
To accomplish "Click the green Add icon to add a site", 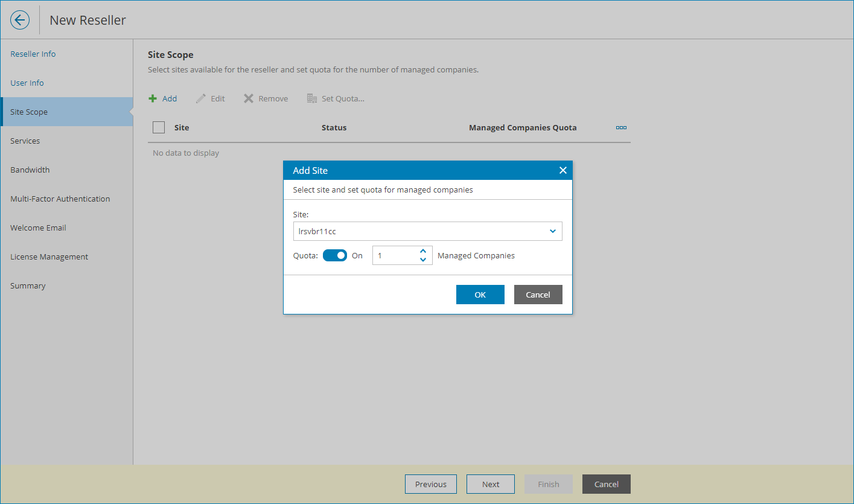I will click(162, 98).
